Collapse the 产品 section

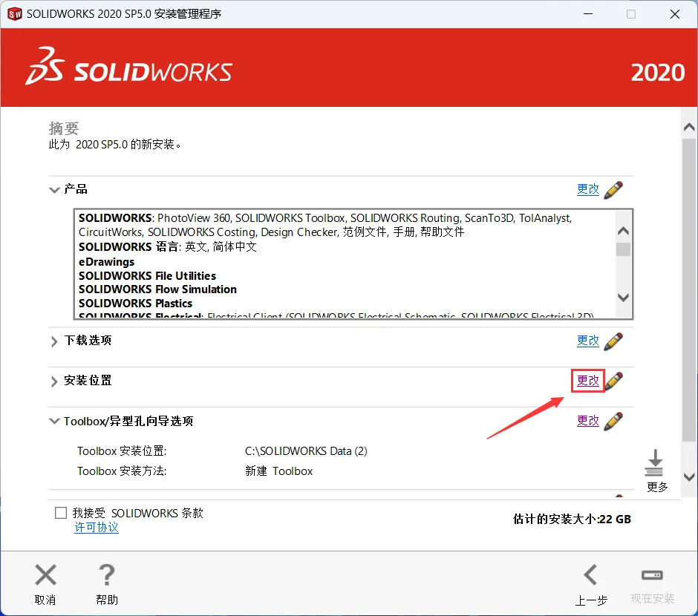[x=54, y=190]
